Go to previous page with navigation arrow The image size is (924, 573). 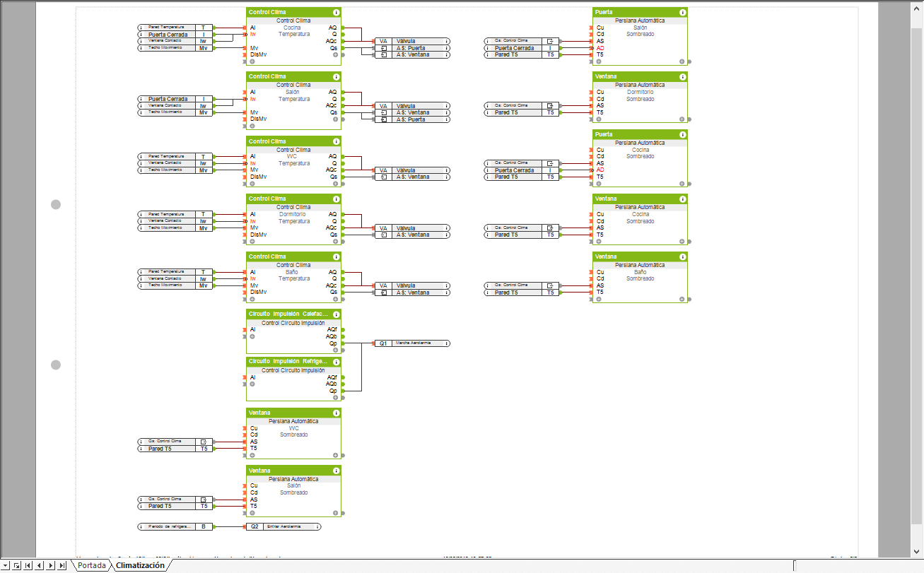(40, 565)
